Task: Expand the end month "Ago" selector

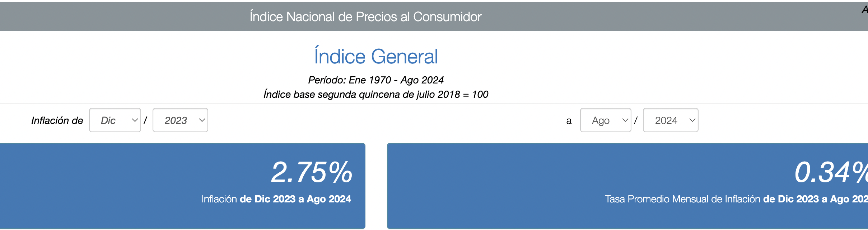Action: (606, 120)
